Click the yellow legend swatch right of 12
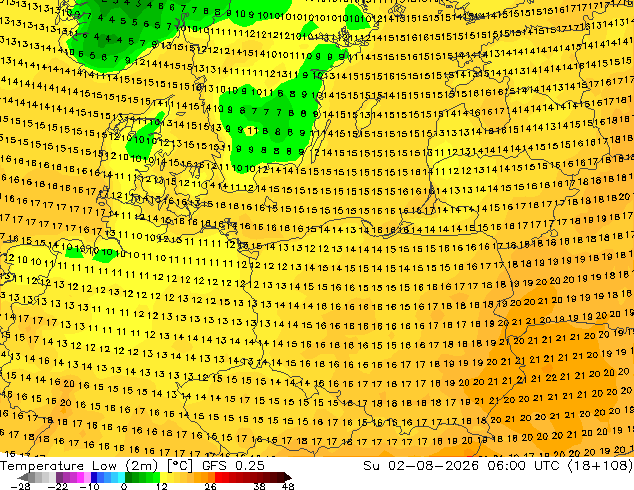The image size is (634, 490). click(x=163, y=477)
